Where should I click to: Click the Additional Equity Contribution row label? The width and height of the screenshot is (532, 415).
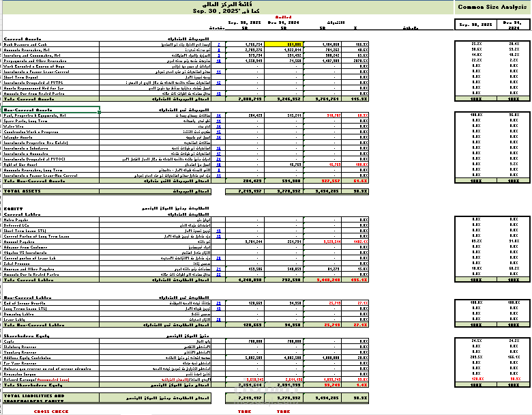pyautogui.click(x=51, y=358)
